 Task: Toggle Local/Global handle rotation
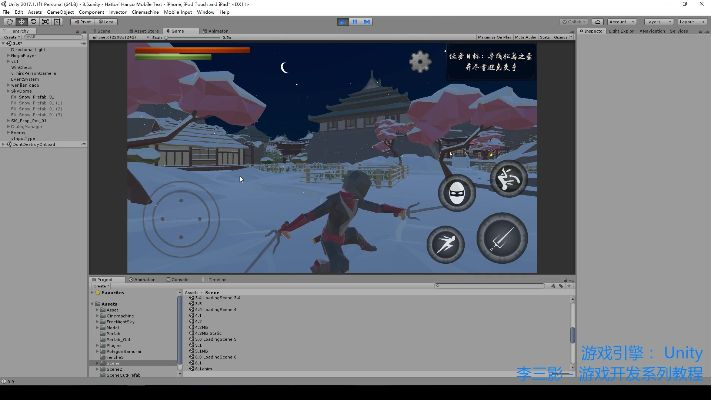[x=107, y=21]
